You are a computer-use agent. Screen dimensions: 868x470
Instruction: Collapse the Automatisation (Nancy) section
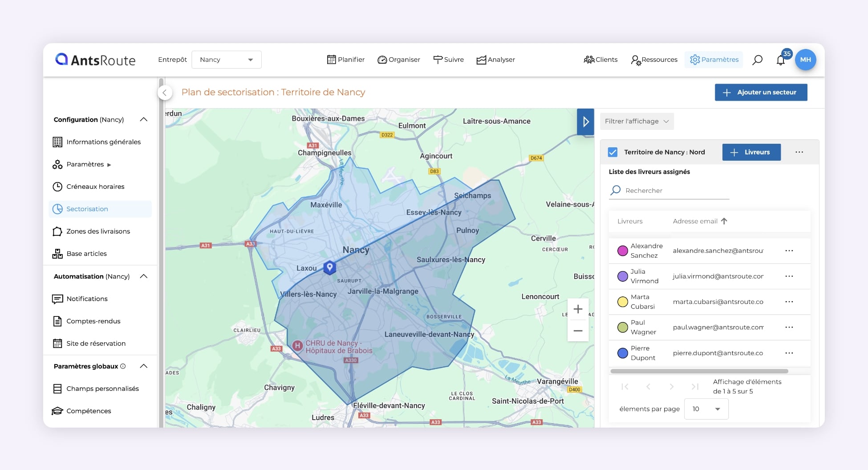click(143, 276)
